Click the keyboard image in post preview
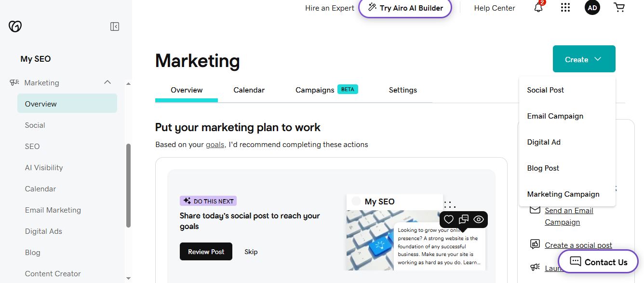This screenshot has height=283, width=644. coord(370,240)
